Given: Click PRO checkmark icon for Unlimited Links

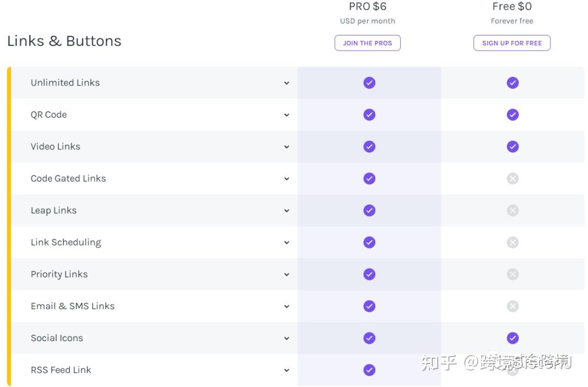Looking at the screenshot, I should pos(369,83).
